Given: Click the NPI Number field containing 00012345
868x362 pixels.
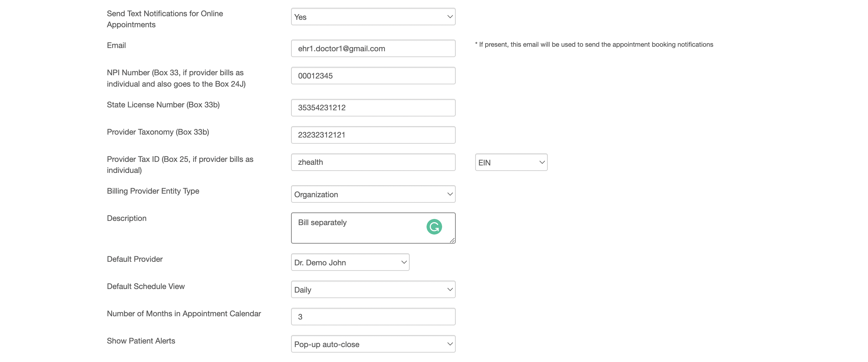Looking at the screenshot, I should click(x=373, y=76).
